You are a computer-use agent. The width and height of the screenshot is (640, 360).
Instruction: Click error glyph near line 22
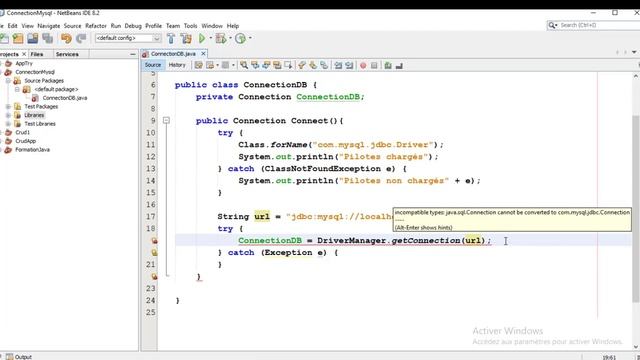(154, 277)
